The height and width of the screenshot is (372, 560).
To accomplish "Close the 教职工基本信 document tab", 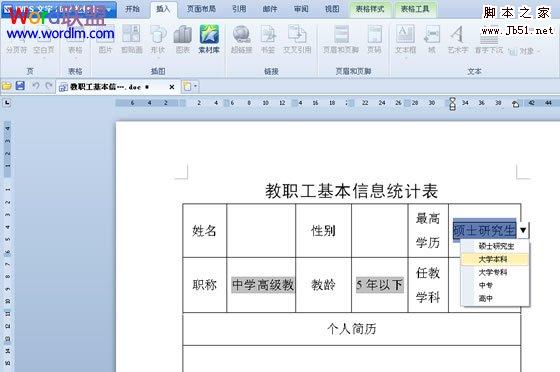I will tap(172, 87).
